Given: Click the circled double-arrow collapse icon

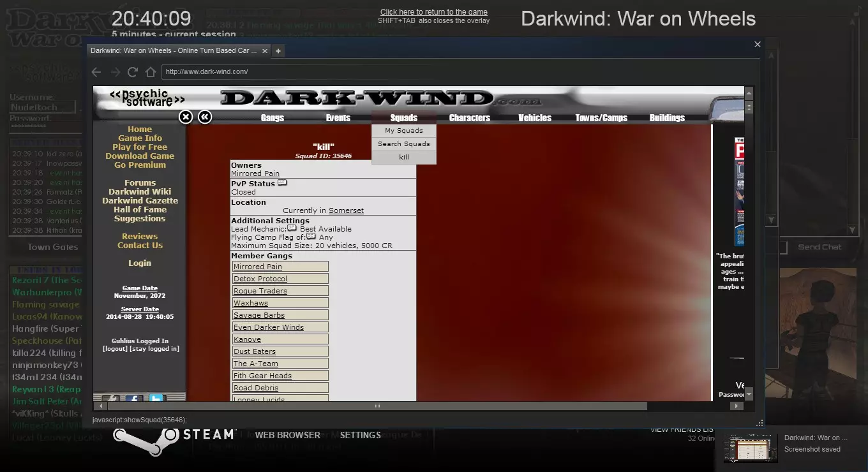Looking at the screenshot, I should click(205, 117).
